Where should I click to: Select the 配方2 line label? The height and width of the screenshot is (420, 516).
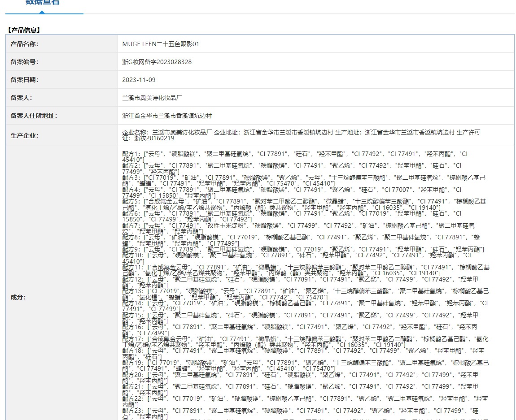pos(131,166)
